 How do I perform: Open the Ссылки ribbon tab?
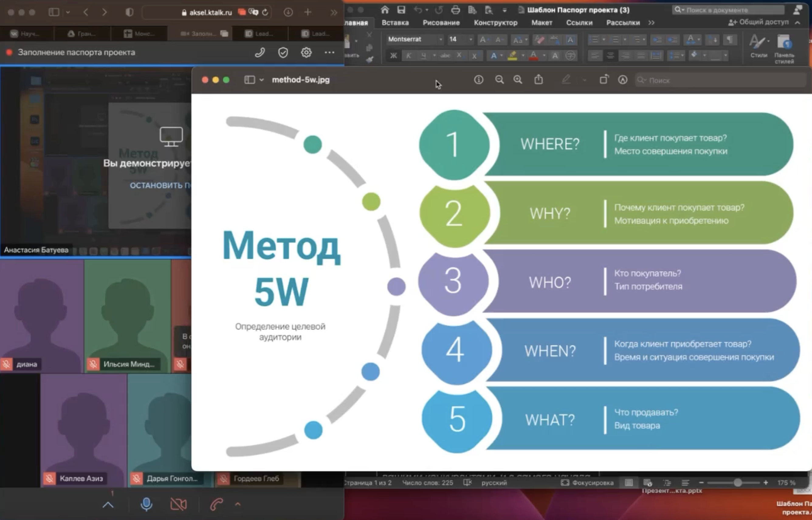click(579, 22)
